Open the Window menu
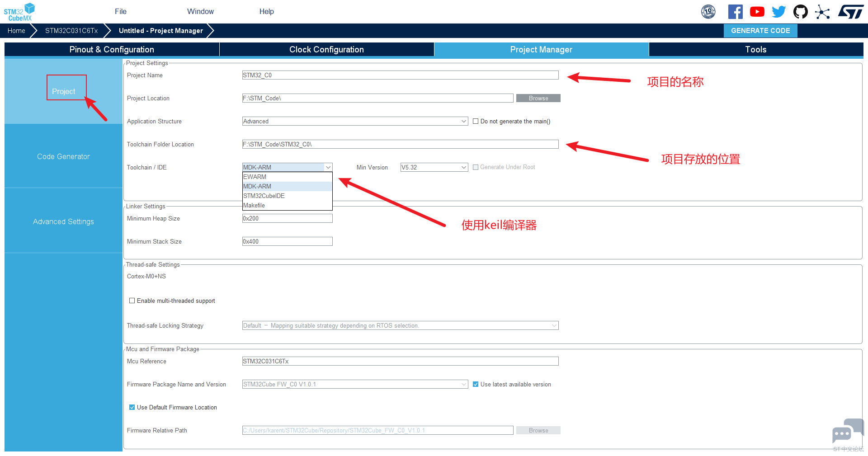The height and width of the screenshot is (456, 868). [200, 12]
